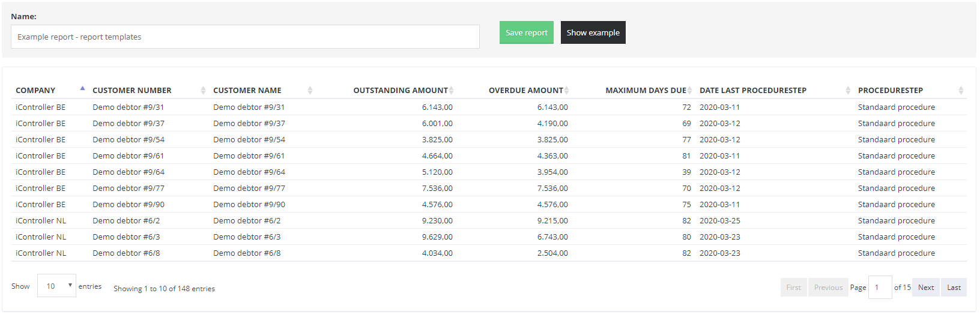This screenshot has height=314, width=980.
Task: Click the Previous page button
Action: 828,288
